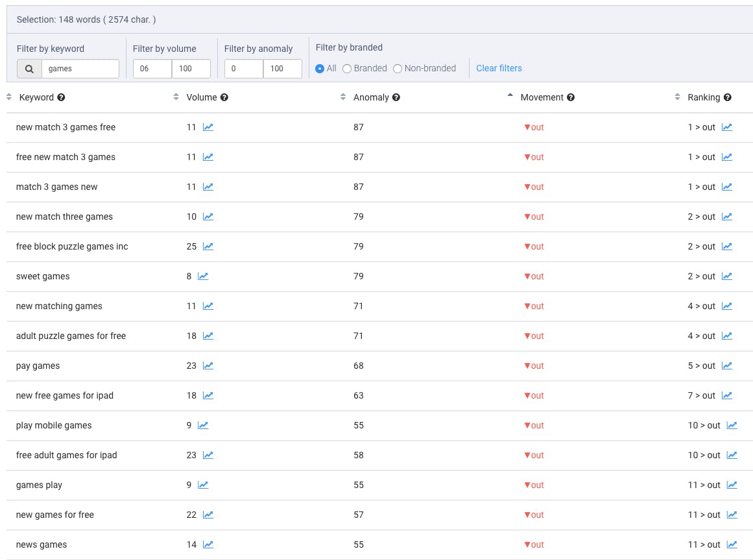Select the All branded filter radio
753x560 pixels.
click(320, 69)
